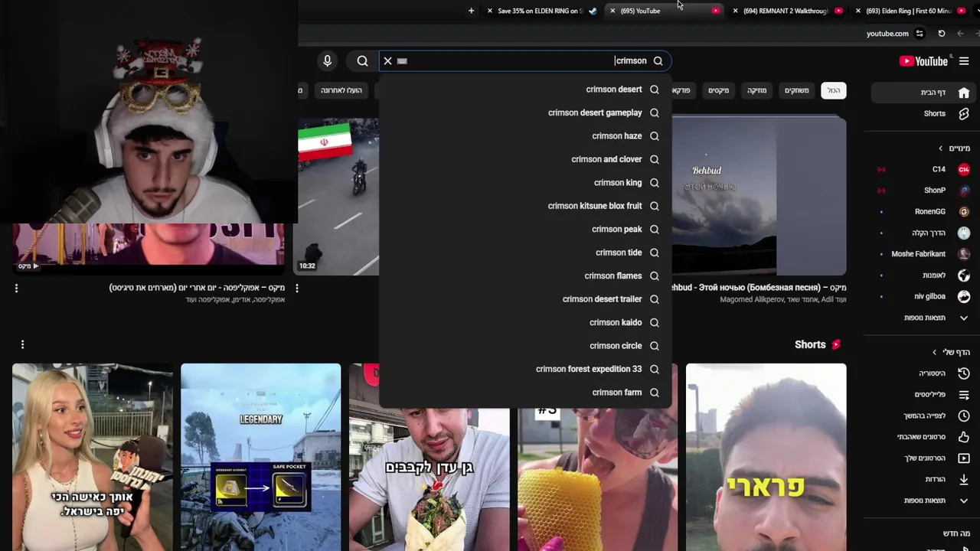980x551 pixels.
Task: Open a new browser tab with plus
Action: (471, 11)
